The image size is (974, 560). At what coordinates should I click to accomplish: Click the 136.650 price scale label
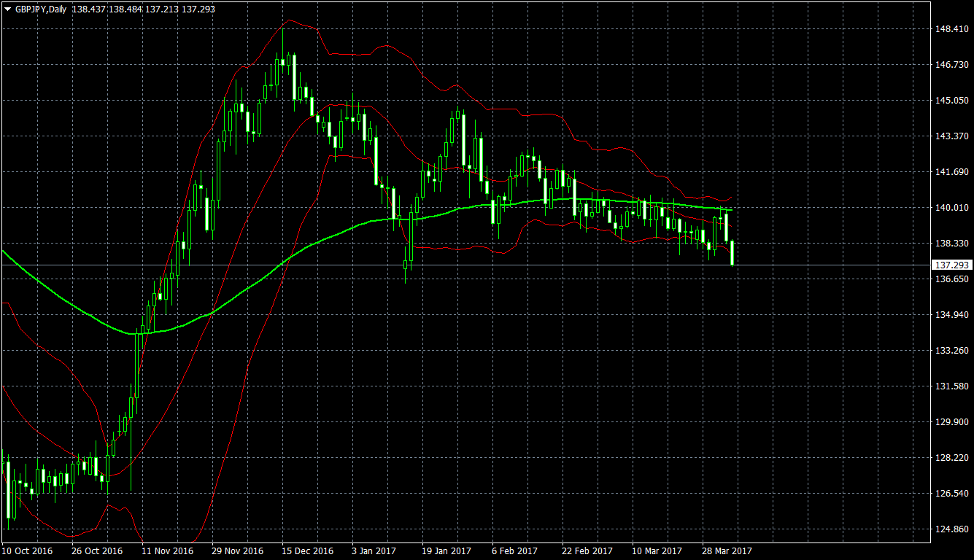(951, 279)
